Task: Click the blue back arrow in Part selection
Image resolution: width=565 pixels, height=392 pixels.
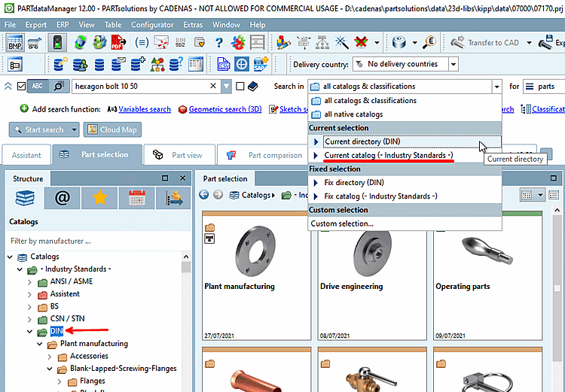Action: pyautogui.click(x=204, y=195)
